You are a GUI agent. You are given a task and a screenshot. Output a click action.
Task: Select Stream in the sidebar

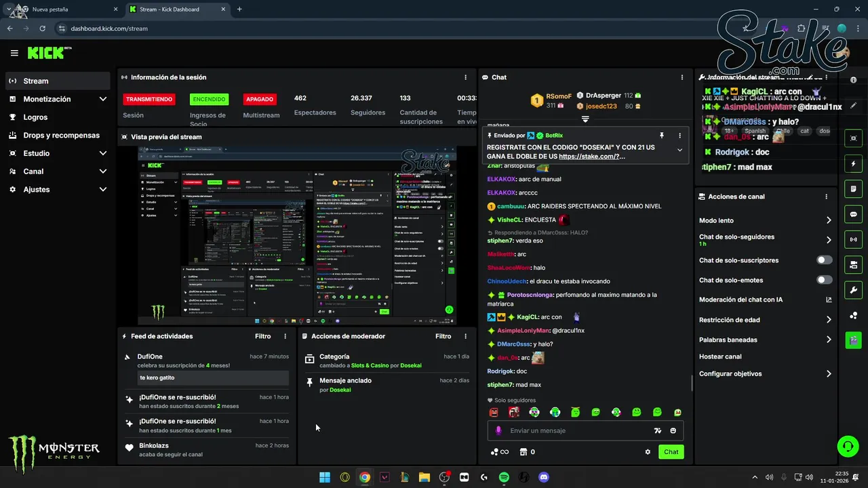pyautogui.click(x=58, y=81)
